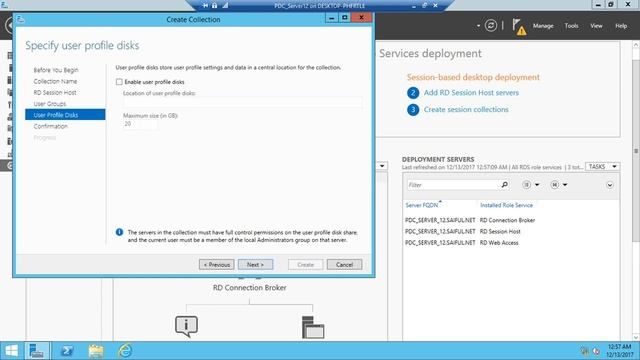Cancel the Create Collection wizard

[344, 264]
